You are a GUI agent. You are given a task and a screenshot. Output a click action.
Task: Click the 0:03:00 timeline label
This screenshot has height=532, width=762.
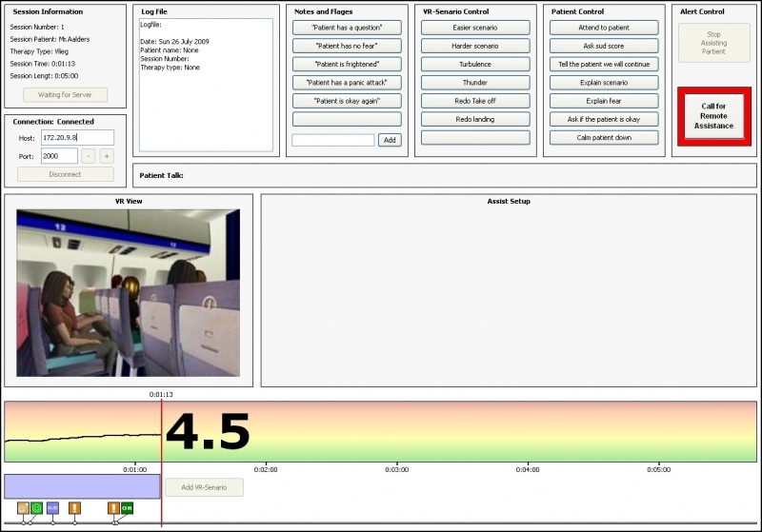396,470
